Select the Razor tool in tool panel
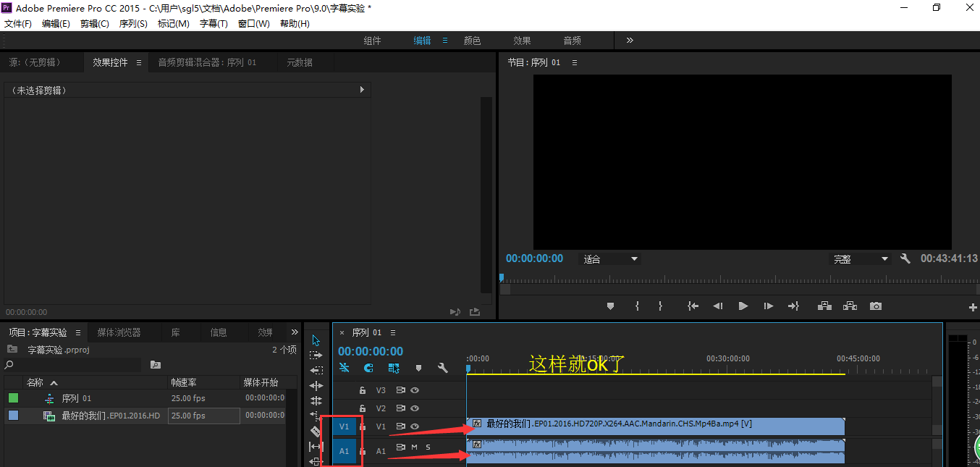 (x=316, y=432)
